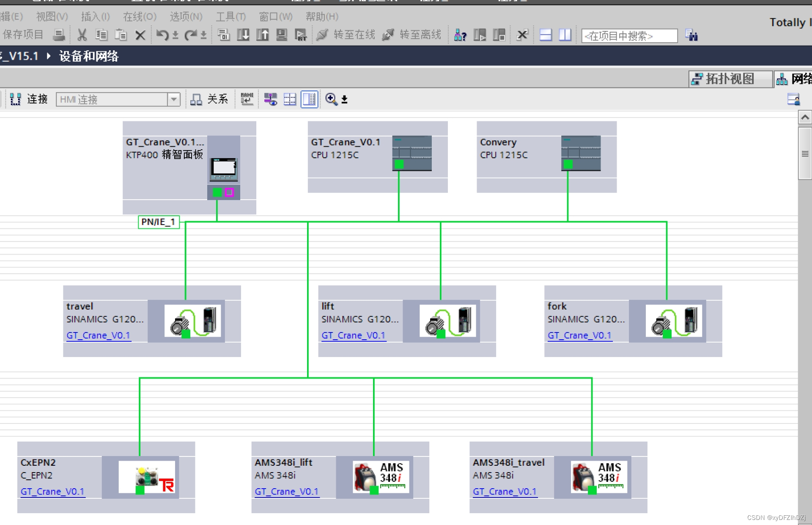812x525 pixels.
Task: Click the Download to device icon
Action: pos(243,35)
